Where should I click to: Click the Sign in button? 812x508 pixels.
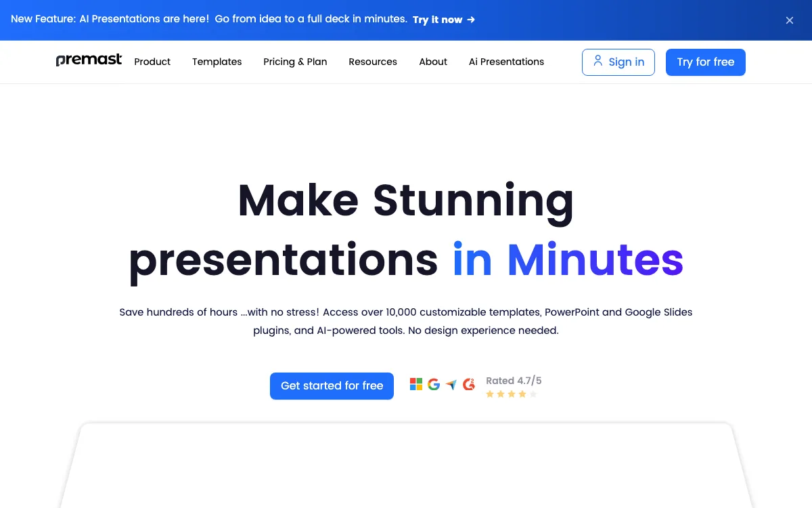pos(618,62)
